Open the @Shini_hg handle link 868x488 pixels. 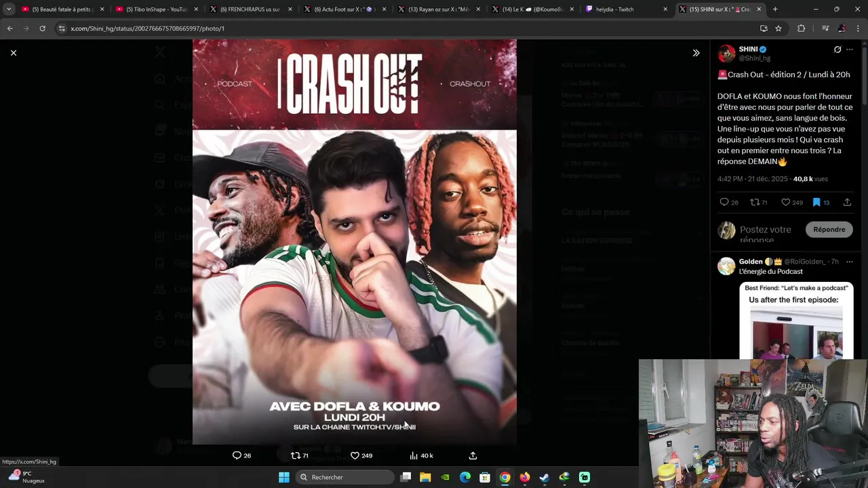754,58
